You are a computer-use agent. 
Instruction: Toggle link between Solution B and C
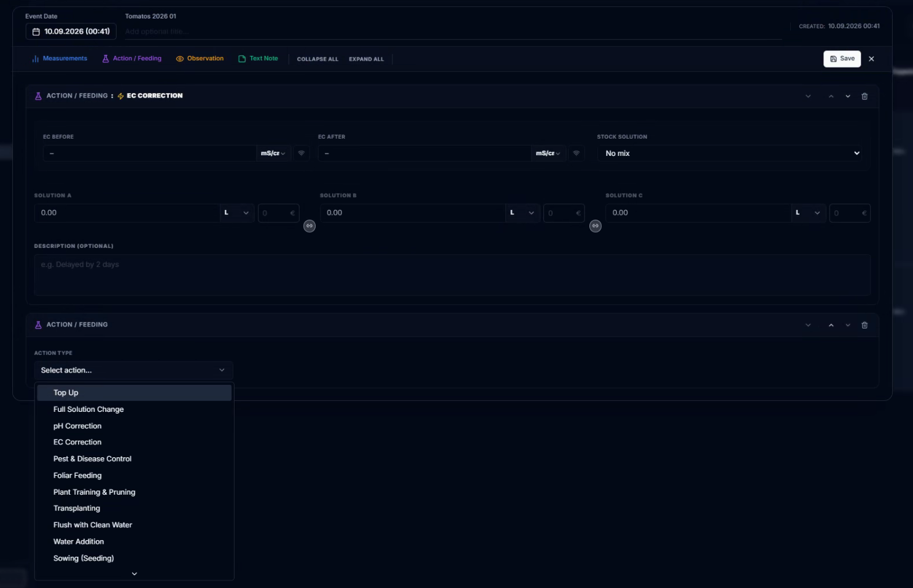point(595,226)
